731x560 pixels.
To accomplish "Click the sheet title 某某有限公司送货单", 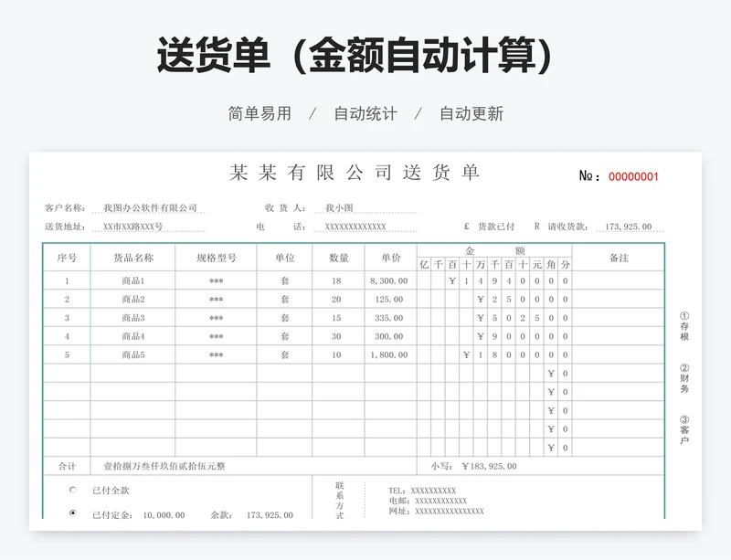I will point(355,173).
